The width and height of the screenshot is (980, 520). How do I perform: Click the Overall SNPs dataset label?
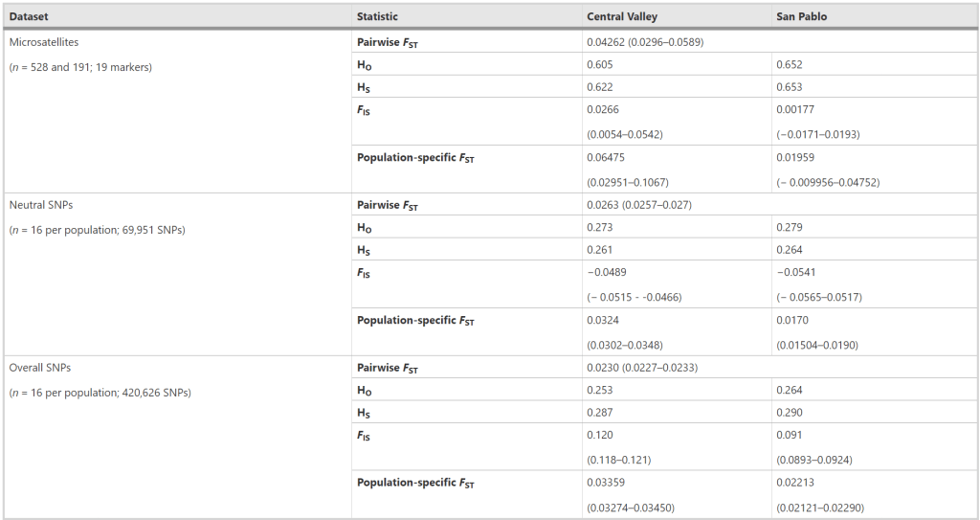pos(41,367)
